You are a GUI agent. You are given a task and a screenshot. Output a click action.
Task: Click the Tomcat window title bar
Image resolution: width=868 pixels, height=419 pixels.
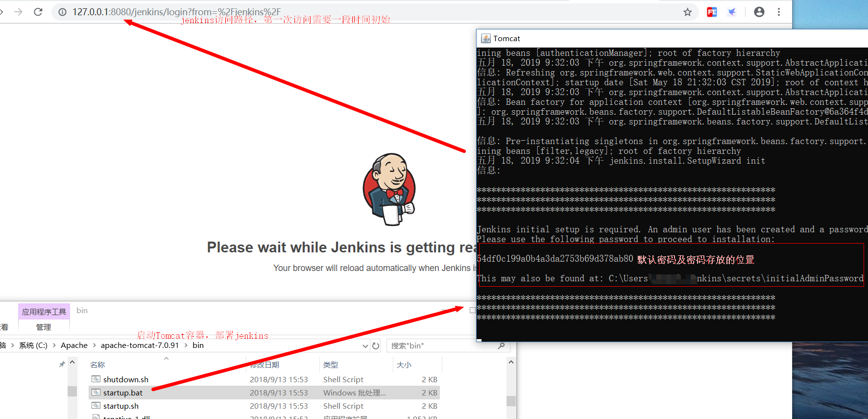pos(672,38)
